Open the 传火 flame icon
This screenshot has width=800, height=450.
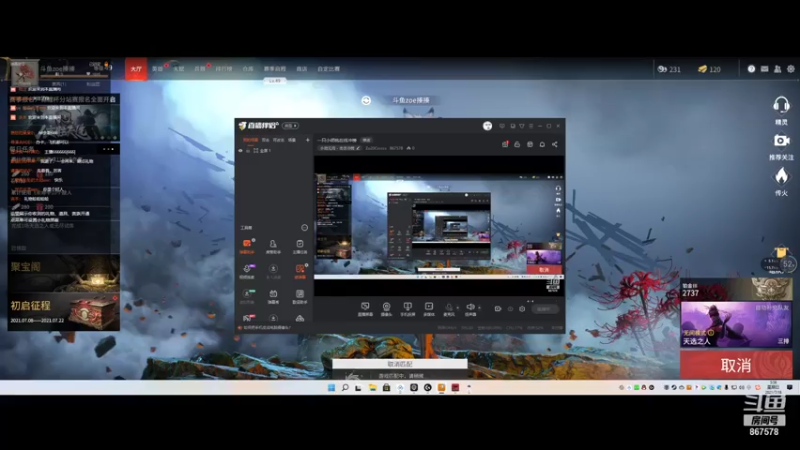[x=781, y=176]
